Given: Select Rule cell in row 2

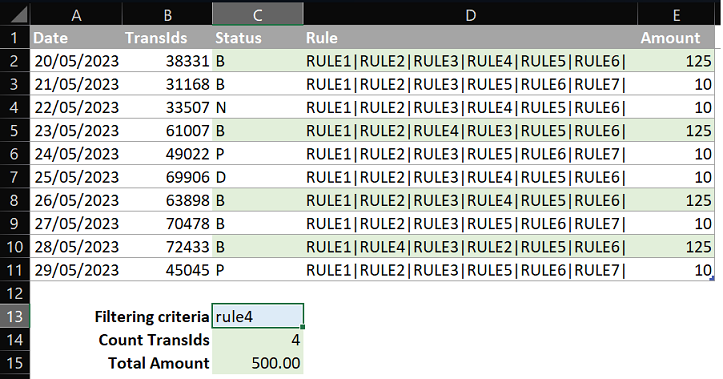Looking at the screenshot, I should coord(470,60).
